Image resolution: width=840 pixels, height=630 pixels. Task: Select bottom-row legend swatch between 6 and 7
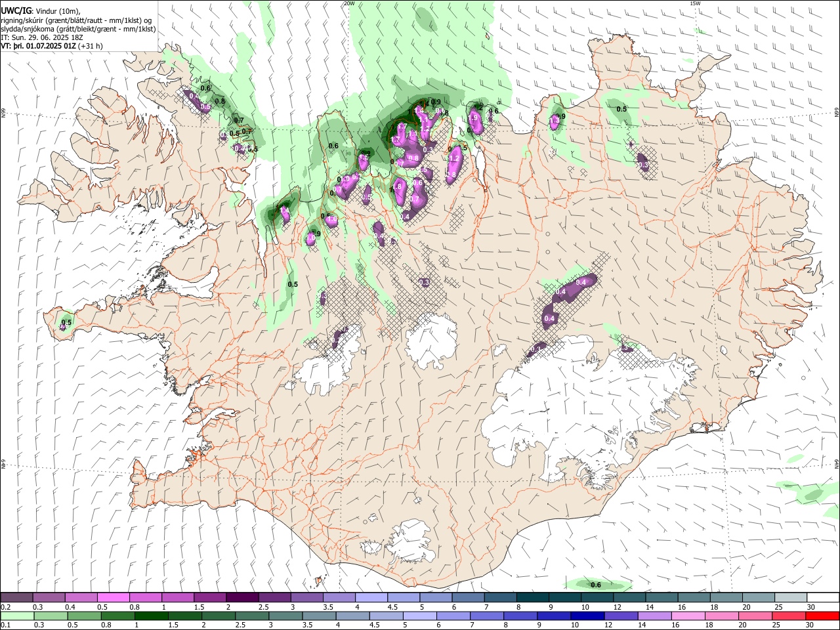pyautogui.click(x=454, y=616)
